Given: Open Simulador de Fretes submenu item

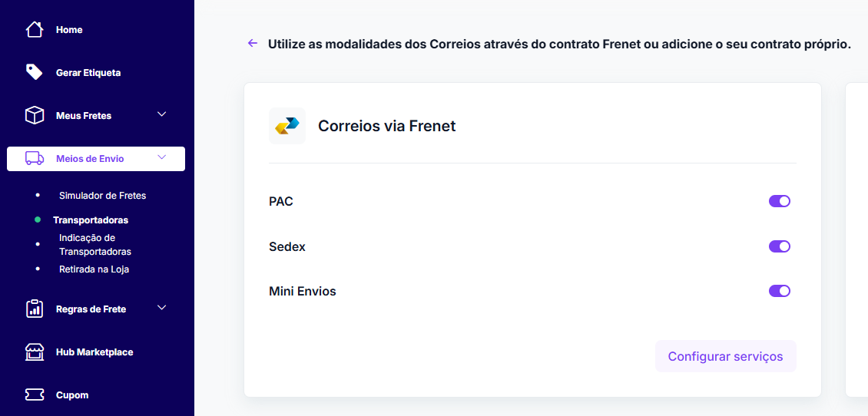Looking at the screenshot, I should tap(102, 196).
